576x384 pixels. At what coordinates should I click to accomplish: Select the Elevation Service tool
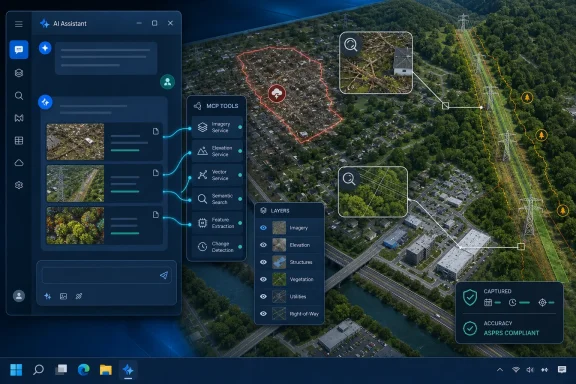point(217,151)
